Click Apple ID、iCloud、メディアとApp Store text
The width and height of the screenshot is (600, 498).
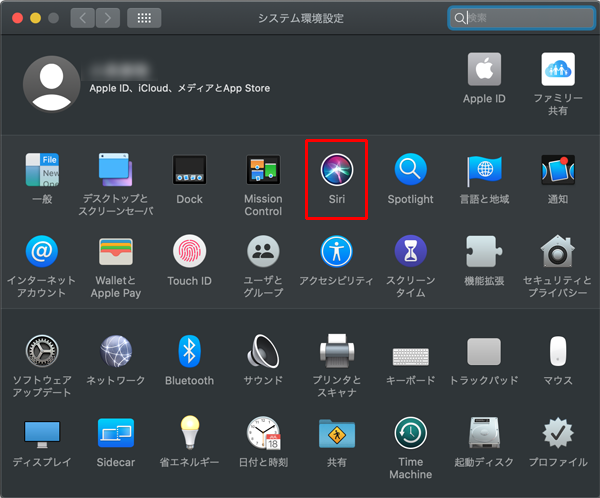[x=179, y=88]
